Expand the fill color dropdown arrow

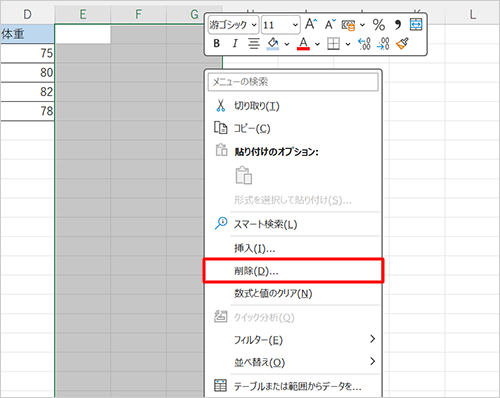pyautogui.click(x=287, y=44)
